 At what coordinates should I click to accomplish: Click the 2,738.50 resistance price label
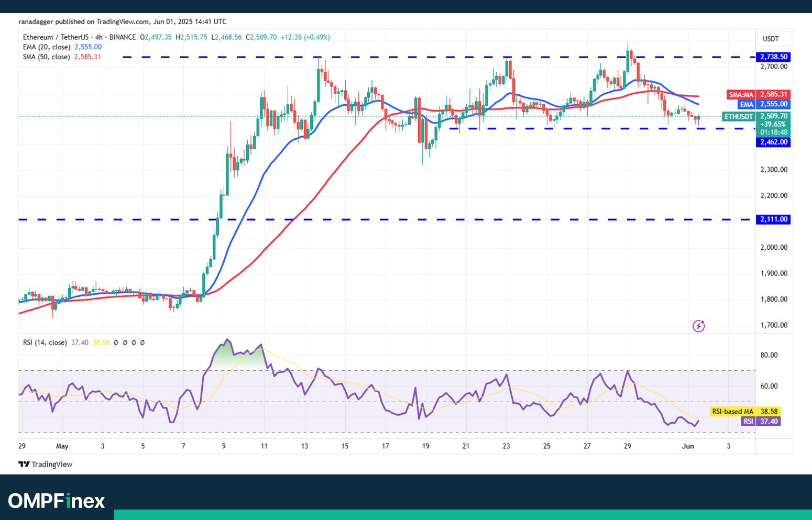tap(774, 57)
